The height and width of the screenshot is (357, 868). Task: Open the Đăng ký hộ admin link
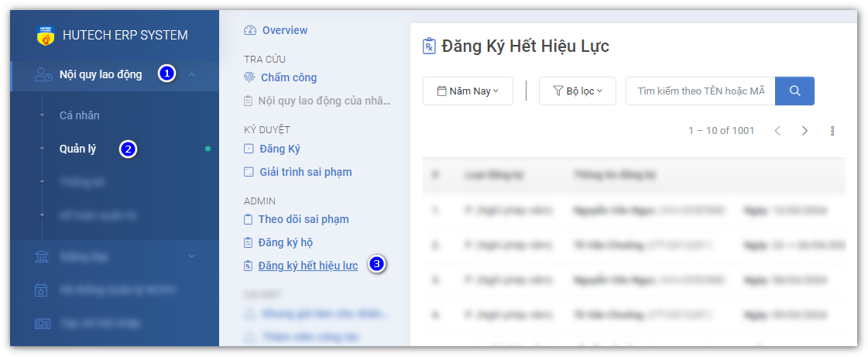(285, 242)
